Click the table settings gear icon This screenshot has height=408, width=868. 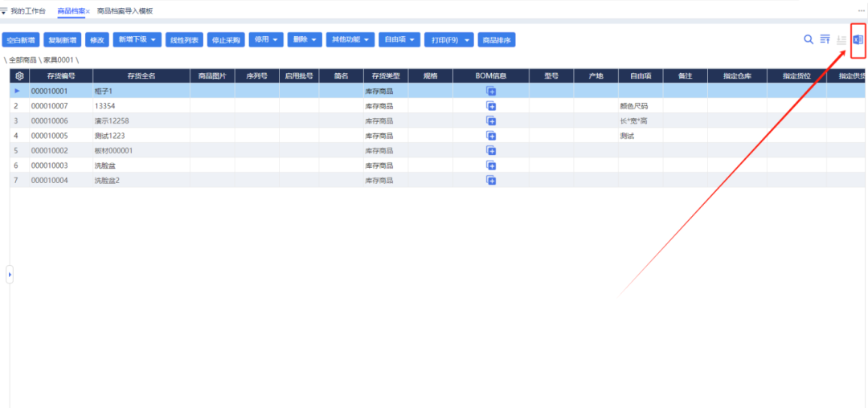coord(19,75)
